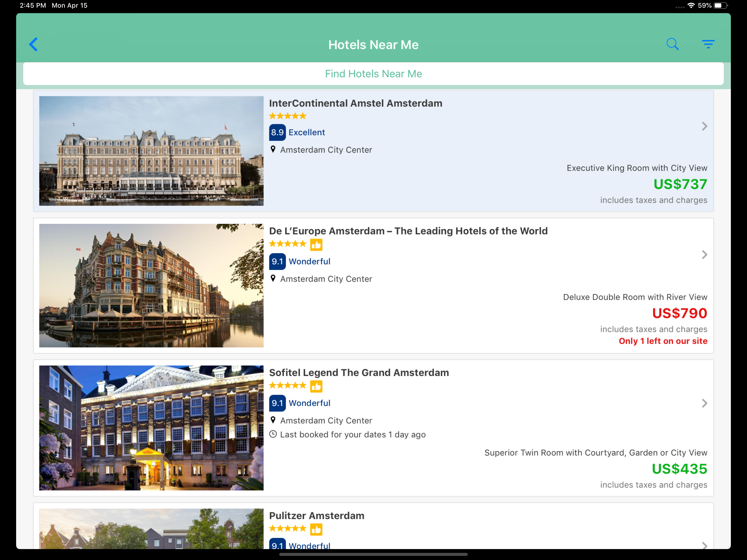
Task: Select the Pulitzer Amsterdam title
Action: [x=317, y=516]
